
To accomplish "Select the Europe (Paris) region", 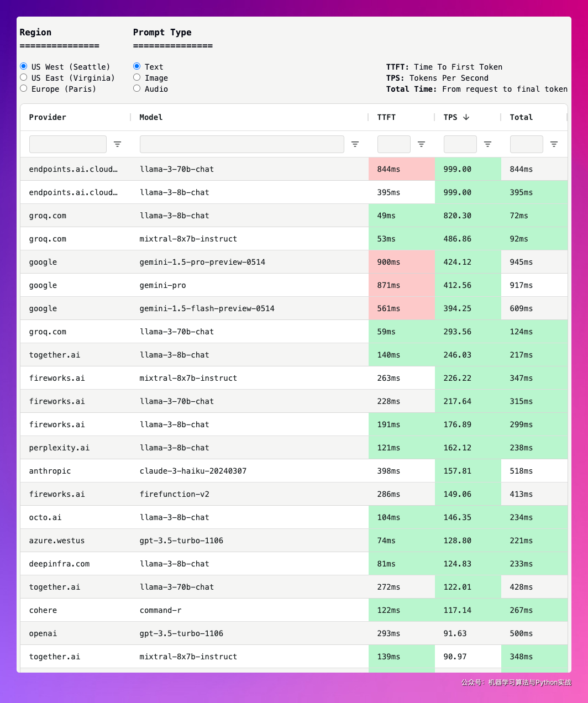I will (x=24, y=88).
